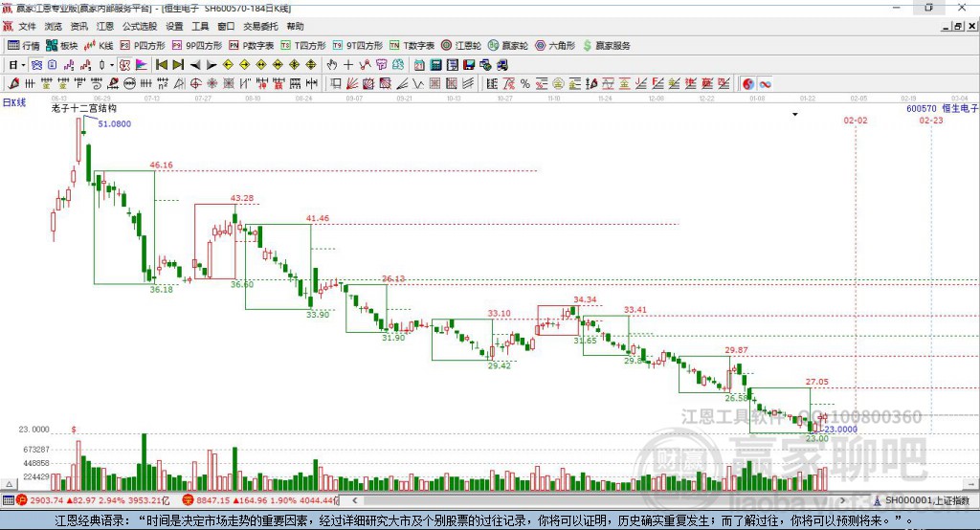The height and width of the screenshot is (530, 980).
Task: Toggle the highlighted blue chart-mode button
Action: click(36, 64)
